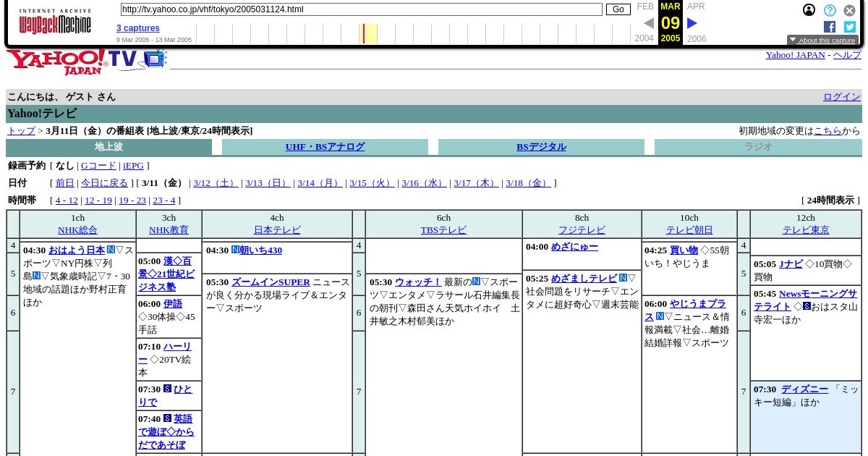This screenshot has height=456, width=868.
Task: Jump to FEB in month navigation
Action: click(645, 7)
